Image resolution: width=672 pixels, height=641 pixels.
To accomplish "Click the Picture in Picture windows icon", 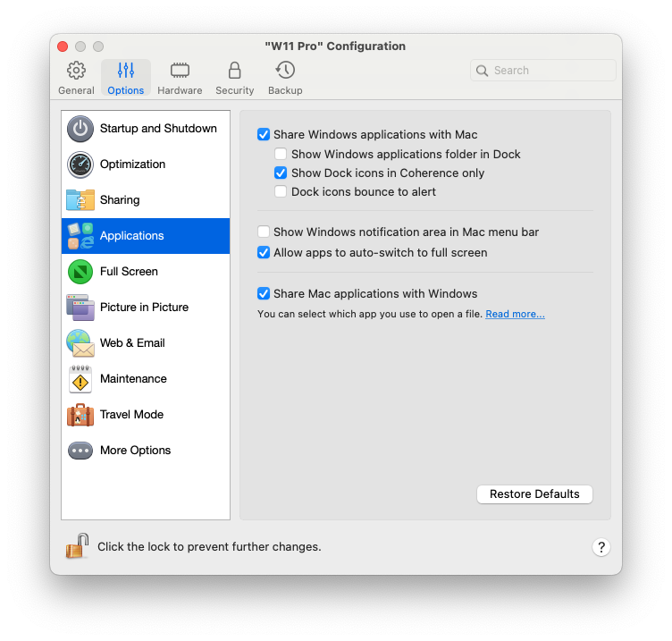I will 80,307.
